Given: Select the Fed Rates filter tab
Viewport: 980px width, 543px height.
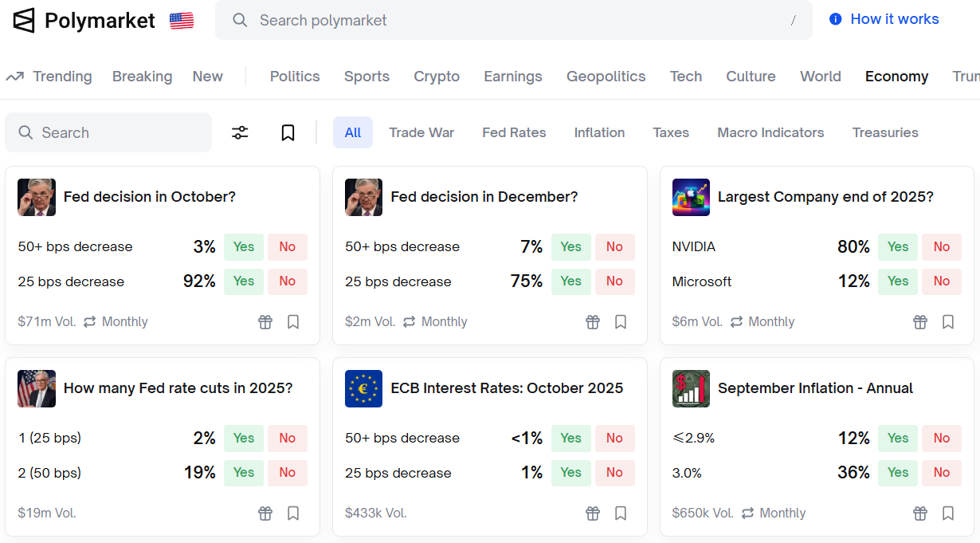Looking at the screenshot, I should pyautogui.click(x=514, y=132).
